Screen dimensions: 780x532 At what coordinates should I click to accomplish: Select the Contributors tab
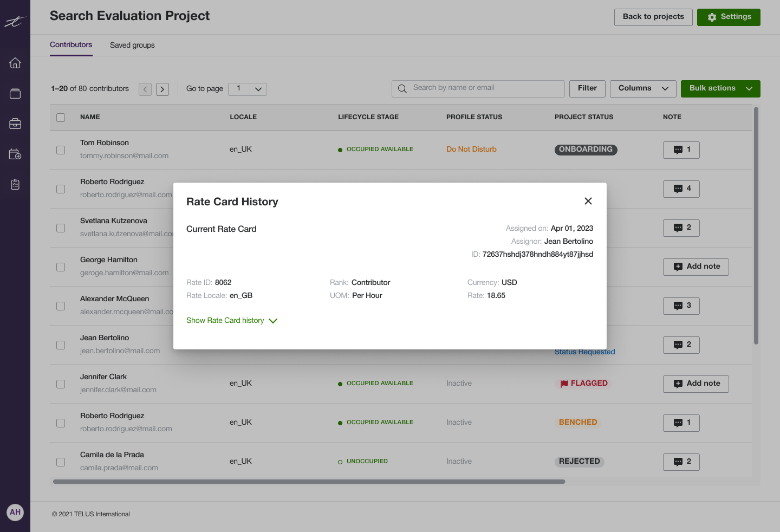click(x=71, y=45)
